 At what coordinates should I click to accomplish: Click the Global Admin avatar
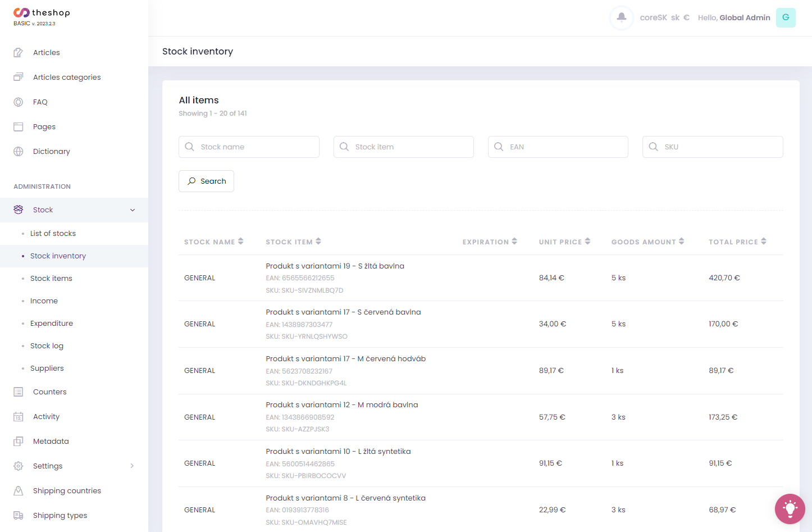tap(786, 17)
